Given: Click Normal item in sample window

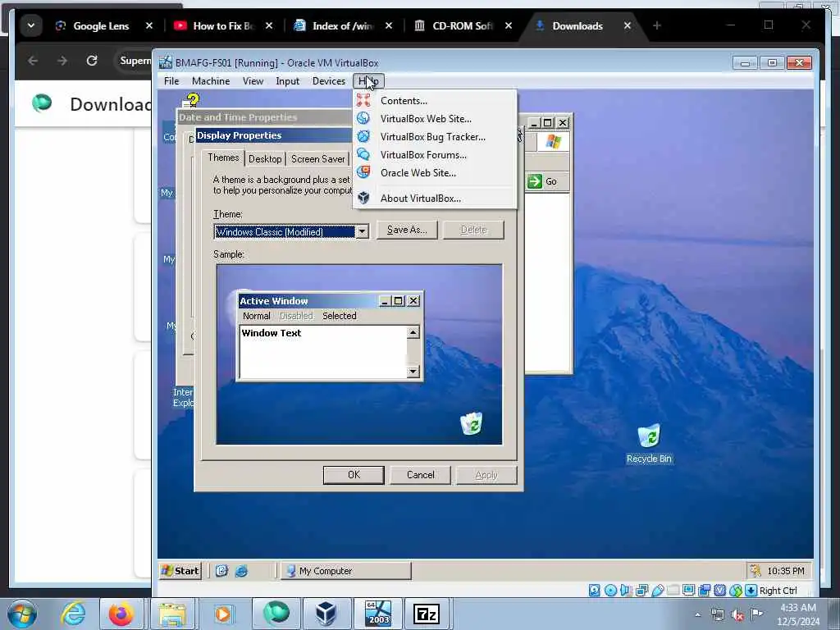Looking at the screenshot, I should 256,316.
